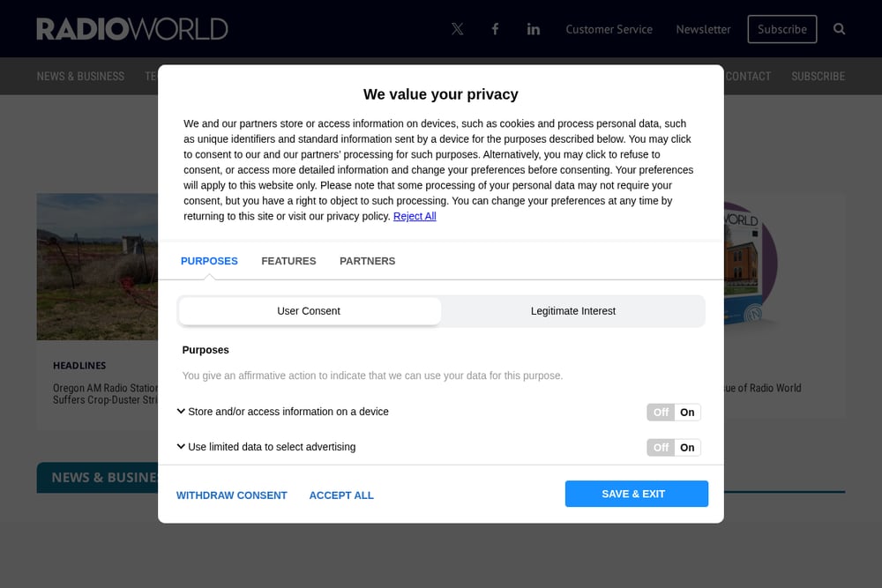Turn on 'Use limited data' advertising toggle
Image resolution: width=882 pixels, height=588 pixels.
[x=687, y=448]
